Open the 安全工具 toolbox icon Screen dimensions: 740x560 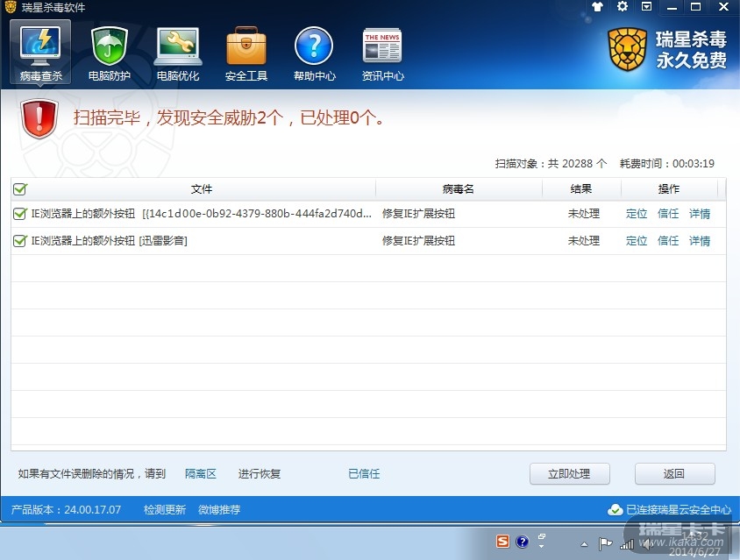click(x=246, y=53)
